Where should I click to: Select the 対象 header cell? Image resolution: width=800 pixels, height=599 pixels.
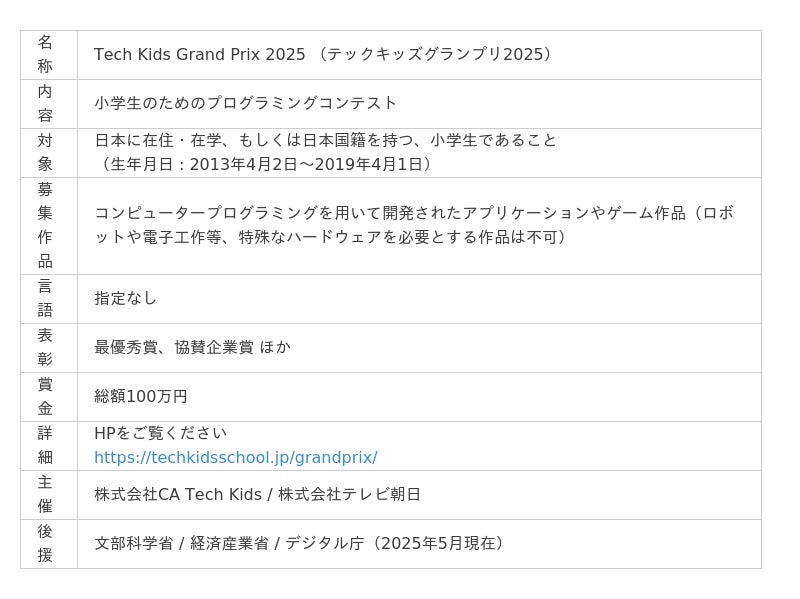[49, 153]
